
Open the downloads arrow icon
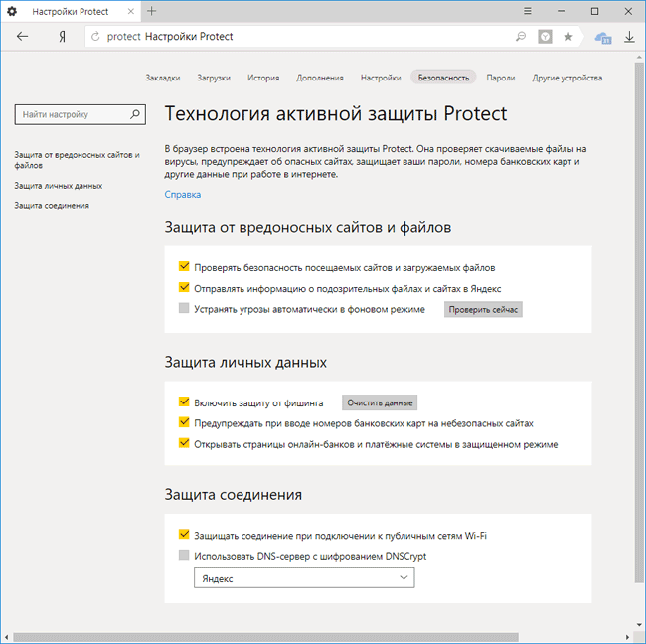click(x=629, y=37)
